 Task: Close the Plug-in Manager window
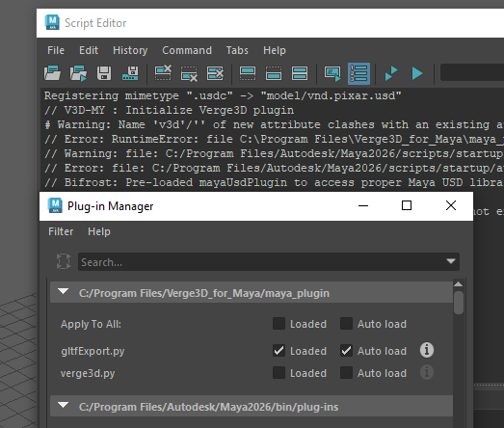(451, 205)
